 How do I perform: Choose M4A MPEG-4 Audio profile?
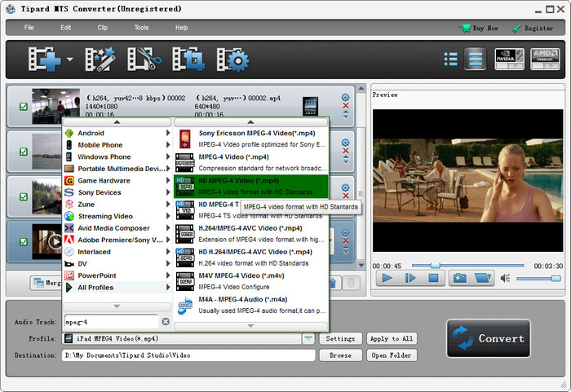point(251,305)
